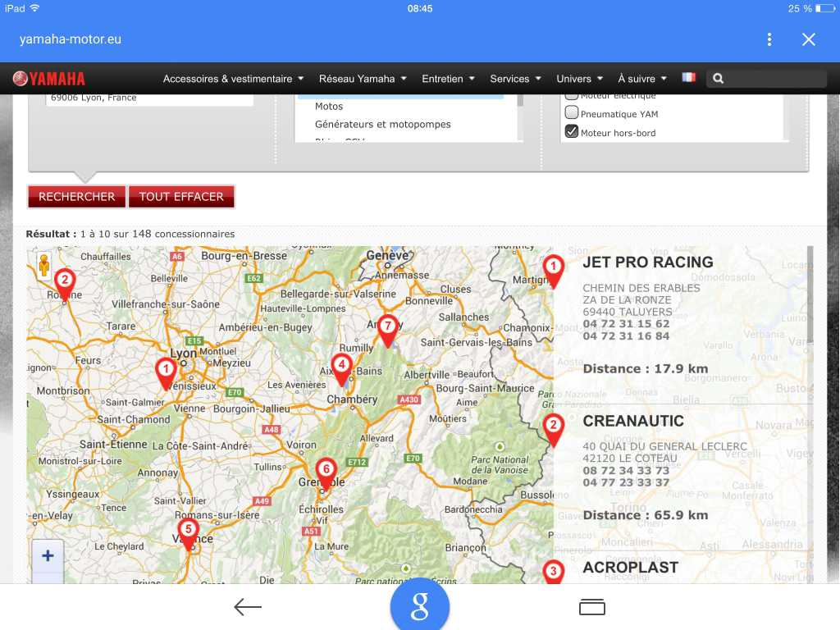The height and width of the screenshot is (630, 840).
Task: Click map marker 7 near Annecy
Action: click(x=388, y=329)
